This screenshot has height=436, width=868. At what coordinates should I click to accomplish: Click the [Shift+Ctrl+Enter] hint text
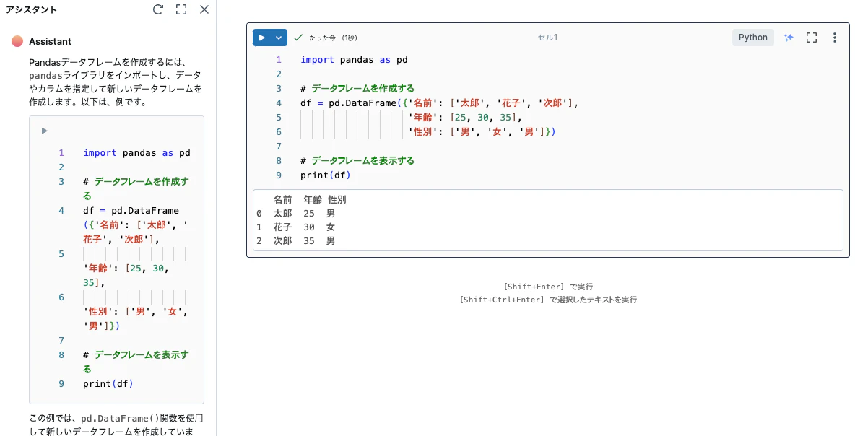[x=548, y=300]
